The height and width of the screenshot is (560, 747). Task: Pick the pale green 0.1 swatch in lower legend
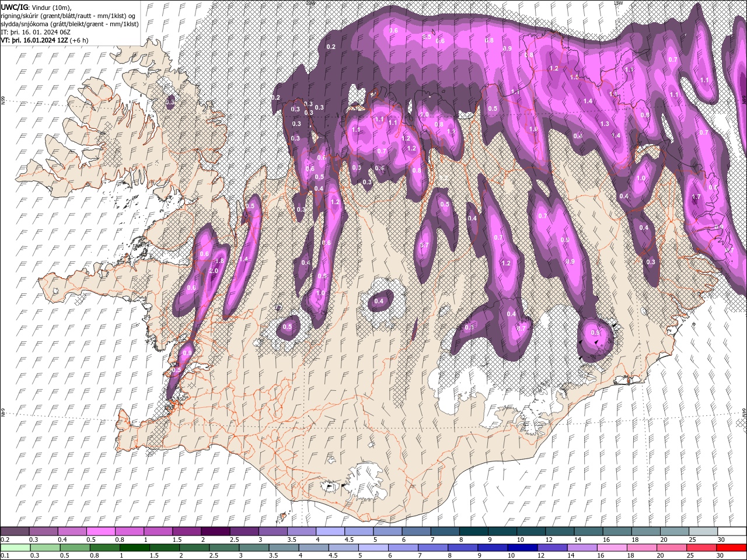pos(15,548)
